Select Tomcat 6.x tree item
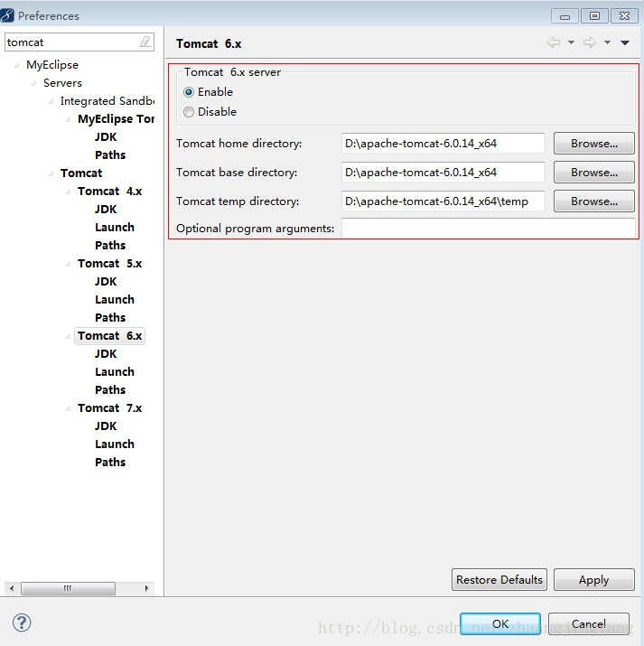Viewport: 644px width, 646px height. tap(109, 336)
